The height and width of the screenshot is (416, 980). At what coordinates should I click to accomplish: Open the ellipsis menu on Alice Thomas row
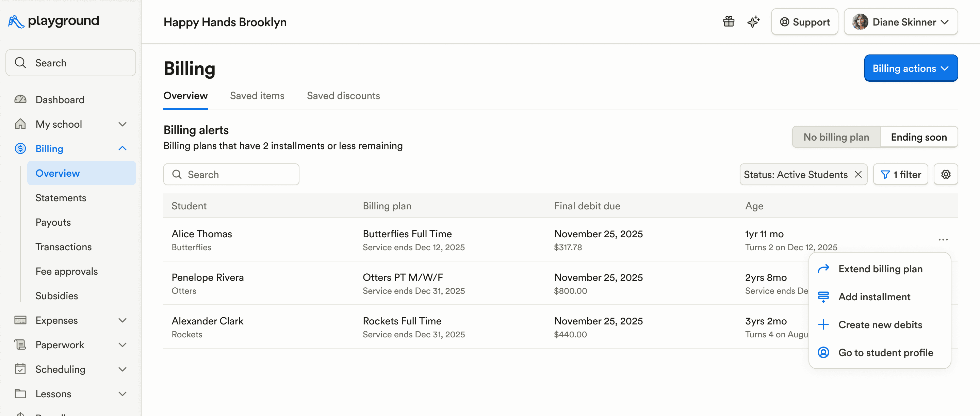click(x=943, y=240)
